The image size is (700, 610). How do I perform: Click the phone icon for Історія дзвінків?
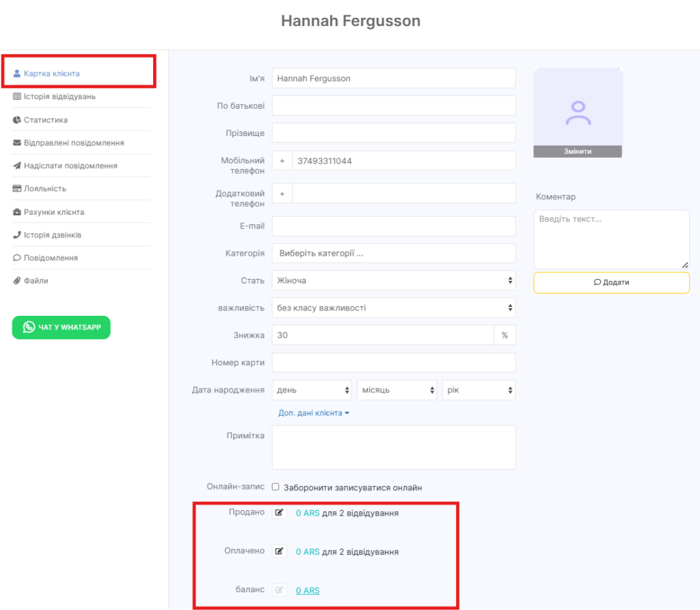click(17, 235)
